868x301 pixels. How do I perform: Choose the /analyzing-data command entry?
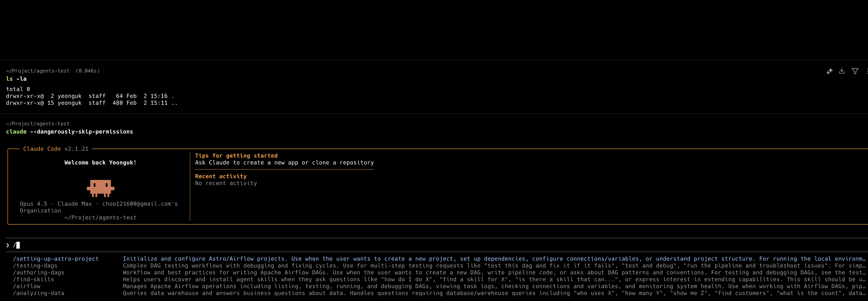point(38,293)
